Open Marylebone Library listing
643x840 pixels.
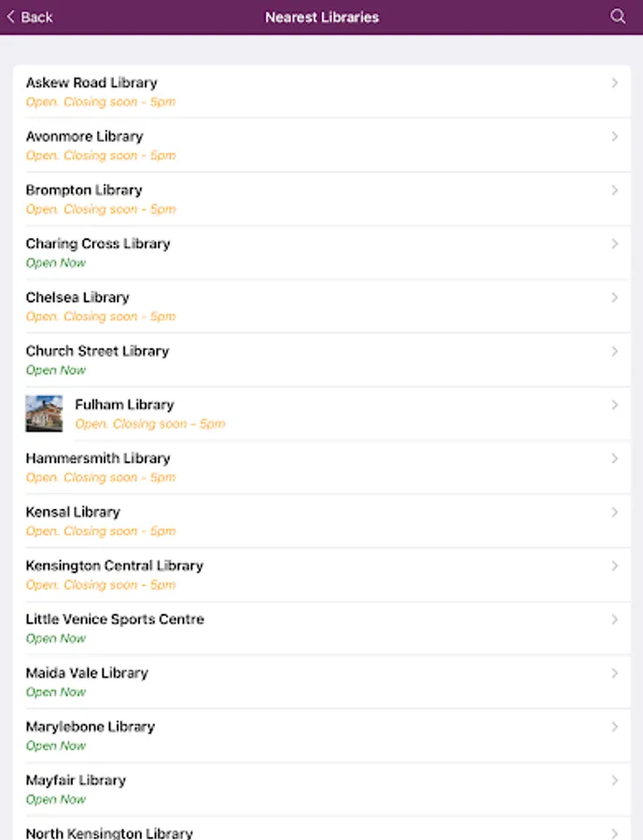91,727
